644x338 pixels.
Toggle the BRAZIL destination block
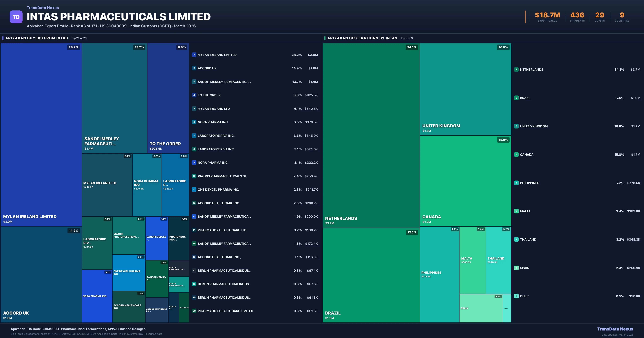[x=371, y=275]
